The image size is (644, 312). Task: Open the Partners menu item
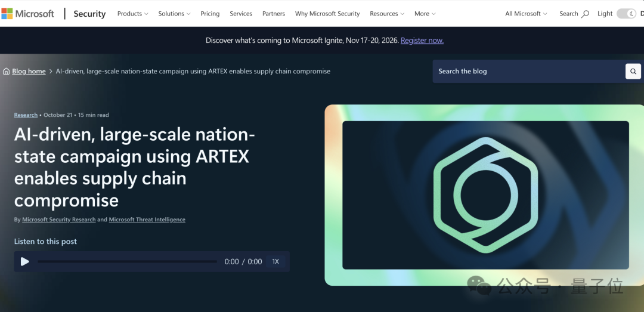click(274, 14)
